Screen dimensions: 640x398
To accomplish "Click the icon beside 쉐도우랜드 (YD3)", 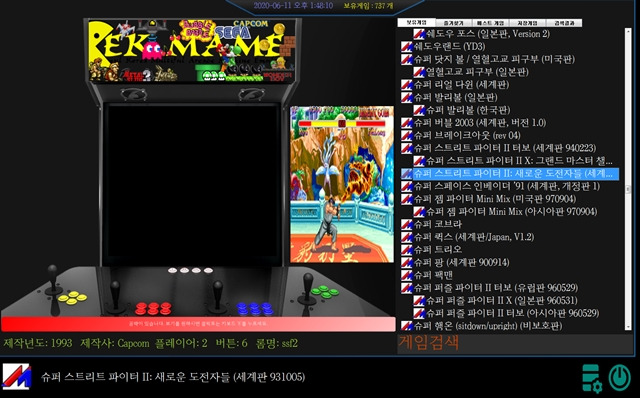I will click(407, 47).
